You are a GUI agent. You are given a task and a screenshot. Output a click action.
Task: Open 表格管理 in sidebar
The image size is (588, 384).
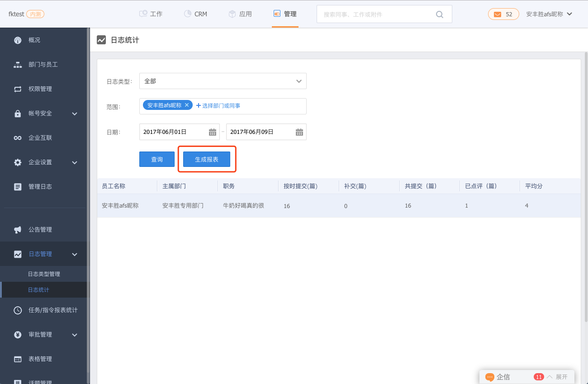click(x=40, y=359)
